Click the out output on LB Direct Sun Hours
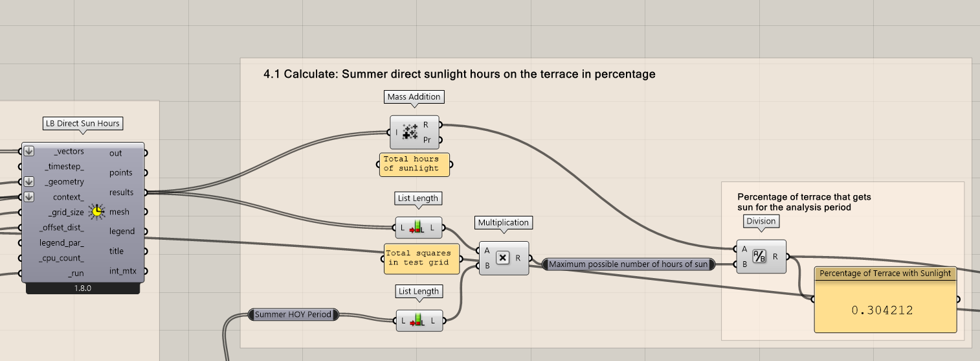 click(115, 154)
